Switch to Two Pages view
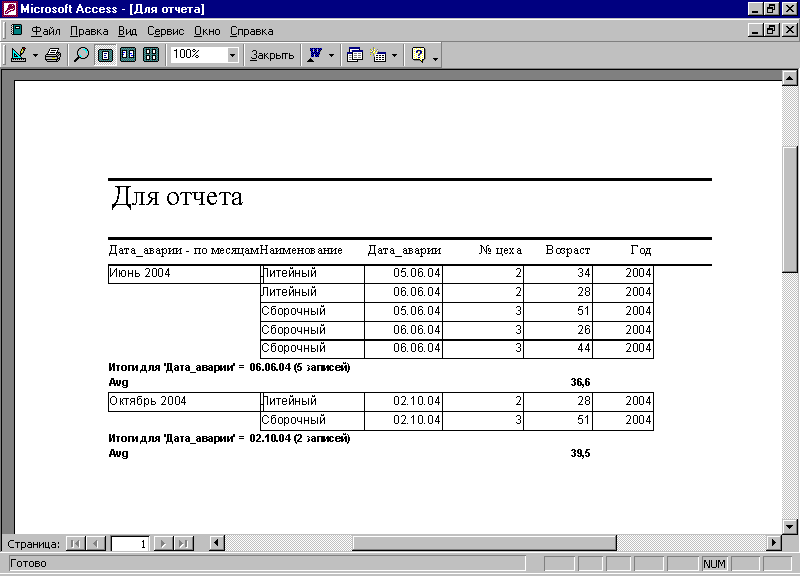The height and width of the screenshot is (576, 800). point(128,55)
